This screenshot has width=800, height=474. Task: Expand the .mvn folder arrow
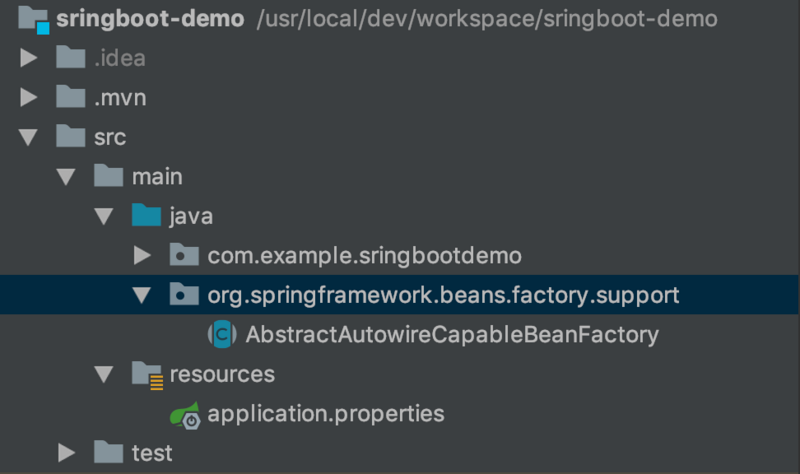pos(29,97)
